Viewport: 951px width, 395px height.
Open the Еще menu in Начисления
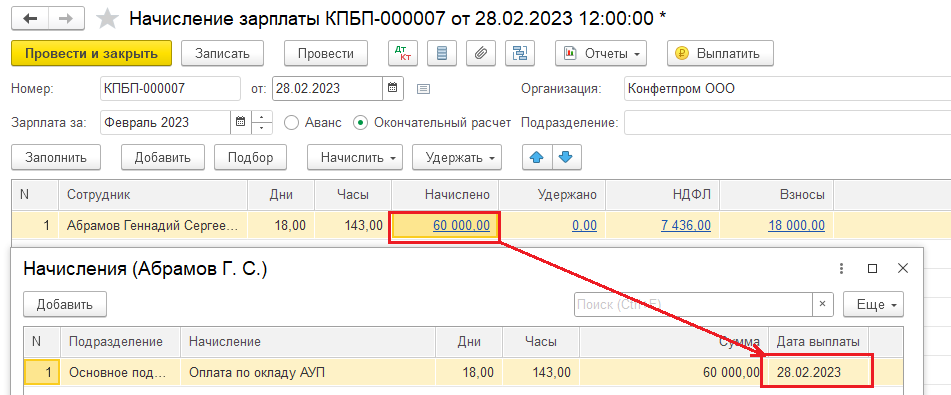(873, 304)
